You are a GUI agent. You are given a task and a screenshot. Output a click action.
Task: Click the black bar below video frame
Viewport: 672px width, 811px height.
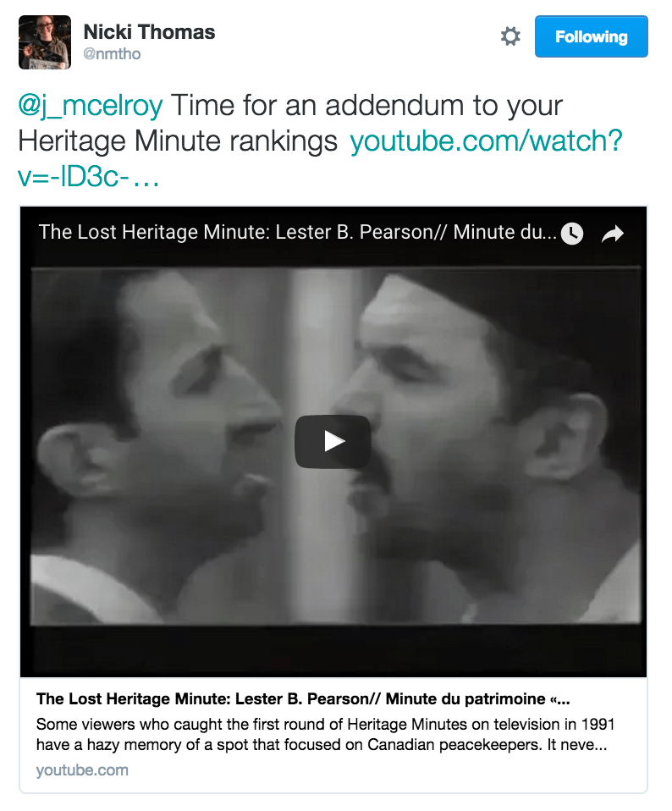point(333,651)
